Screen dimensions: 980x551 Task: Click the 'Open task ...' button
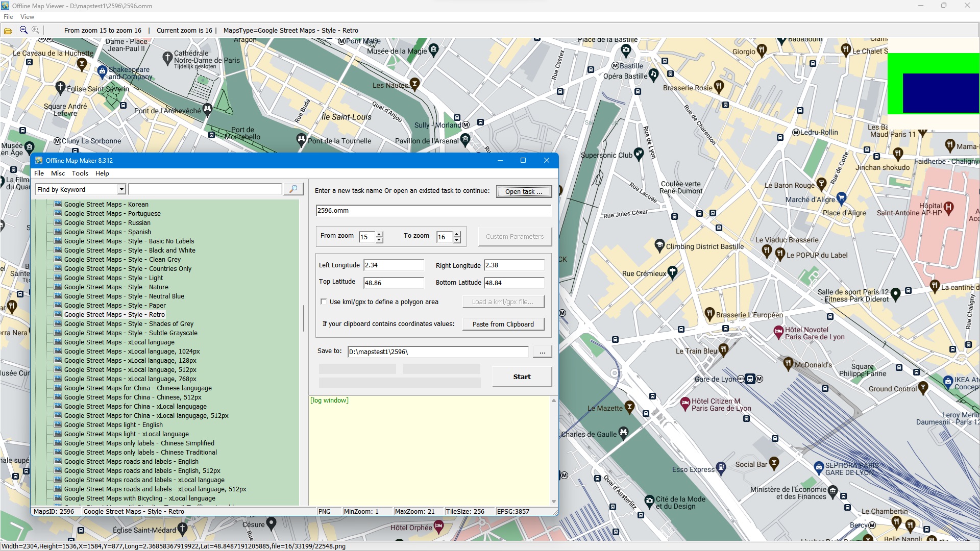click(524, 191)
